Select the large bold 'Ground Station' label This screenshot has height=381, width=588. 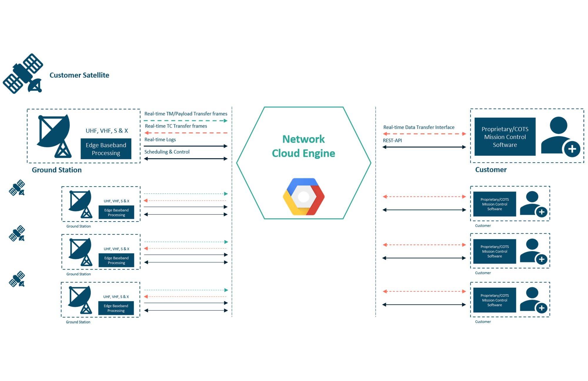pos(57,170)
